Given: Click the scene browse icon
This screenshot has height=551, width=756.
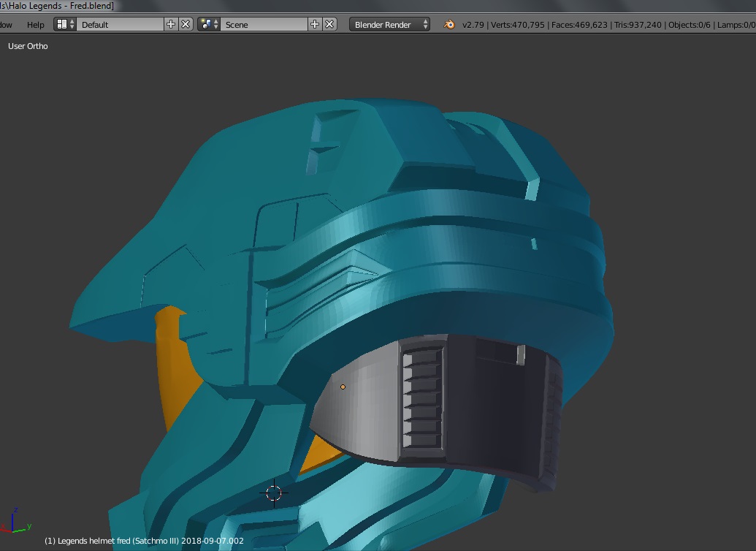Looking at the screenshot, I should pyautogui.click(x=205, y=24).
